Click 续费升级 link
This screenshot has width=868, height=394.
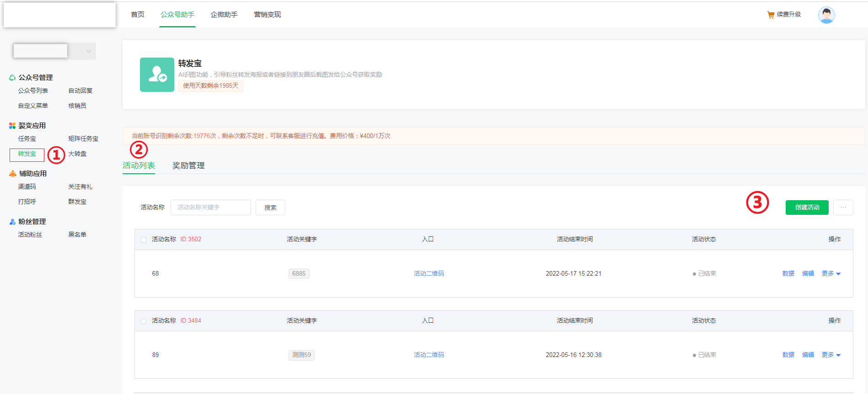[789, 15]
